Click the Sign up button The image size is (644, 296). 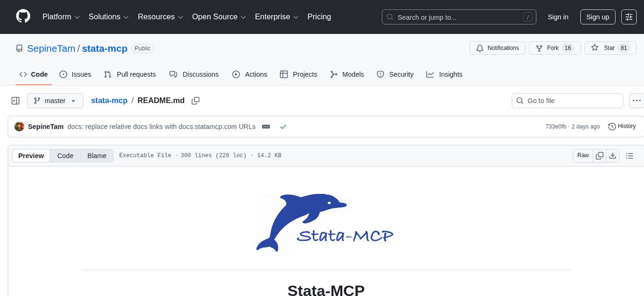597,17
